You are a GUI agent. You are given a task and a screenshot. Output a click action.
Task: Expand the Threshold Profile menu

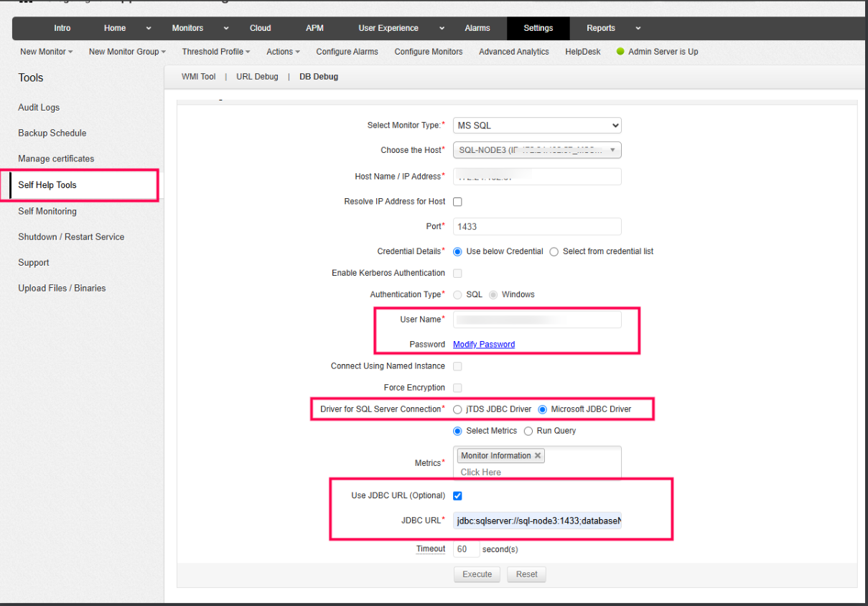click(x=216, y=52)
